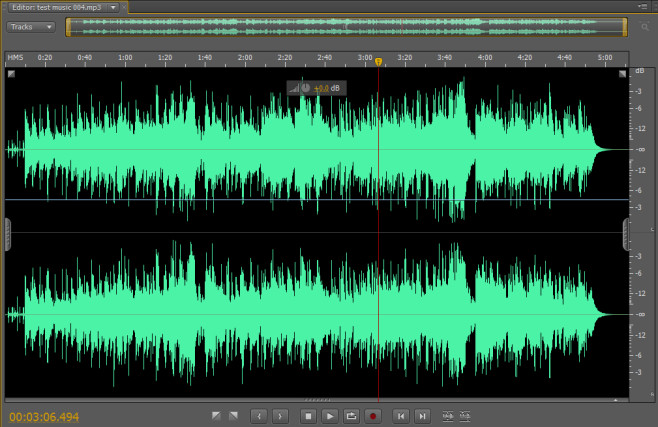This screenshot has height=427, width=658.
Task: Click the left brace trim button
Action: click(x=258, y=416)
